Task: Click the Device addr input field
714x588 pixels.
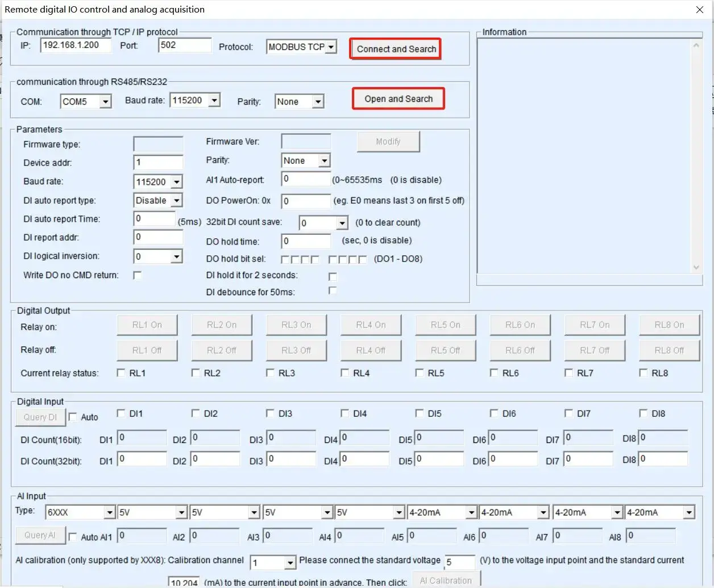Action: click(158, 163)
